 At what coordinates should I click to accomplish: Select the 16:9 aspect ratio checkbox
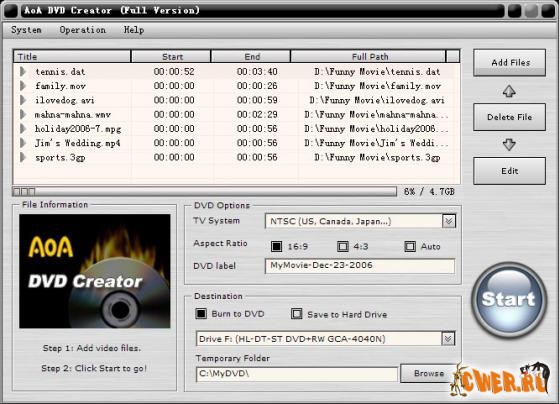[276, 246]
